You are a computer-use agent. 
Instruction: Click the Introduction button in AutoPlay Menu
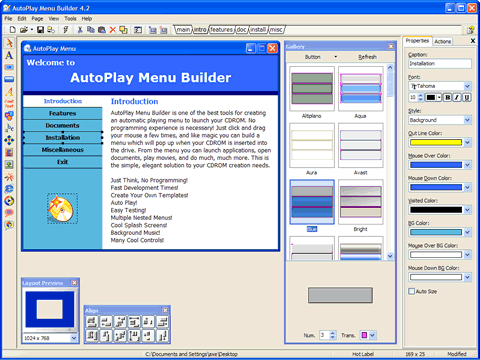tap(63, 101)
